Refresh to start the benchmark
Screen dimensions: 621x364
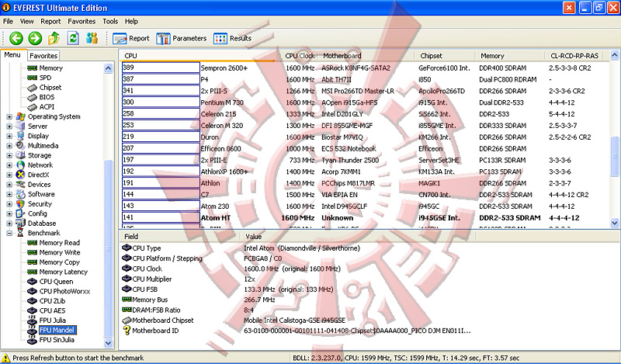73,39
